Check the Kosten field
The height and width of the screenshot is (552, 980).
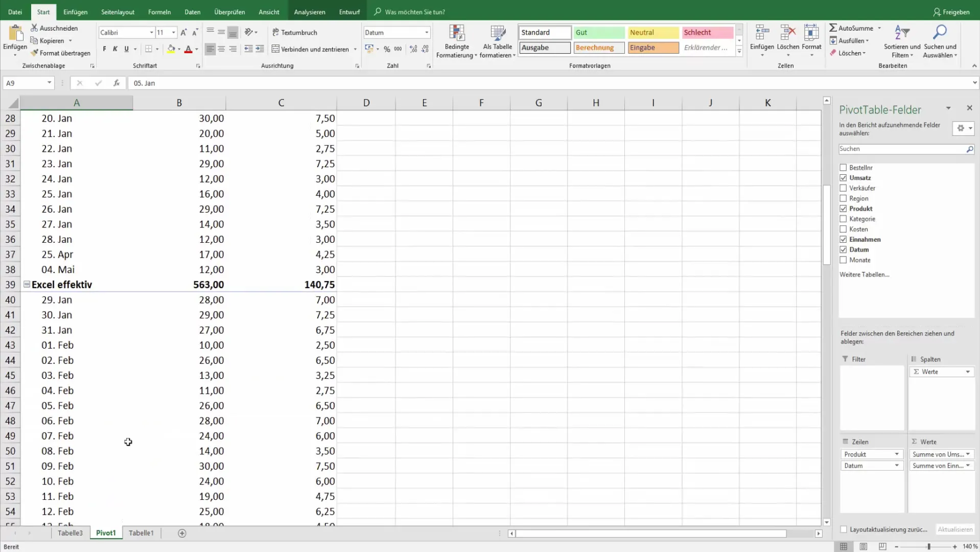click(843, 229)
